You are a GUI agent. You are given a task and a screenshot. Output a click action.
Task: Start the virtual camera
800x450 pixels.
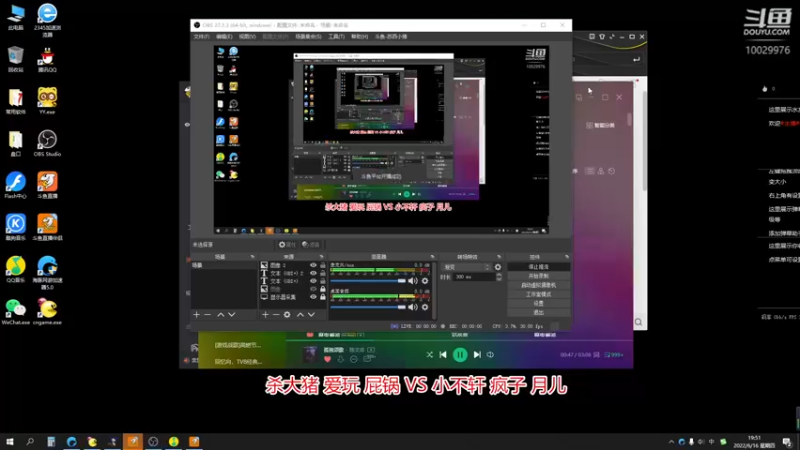539,285
